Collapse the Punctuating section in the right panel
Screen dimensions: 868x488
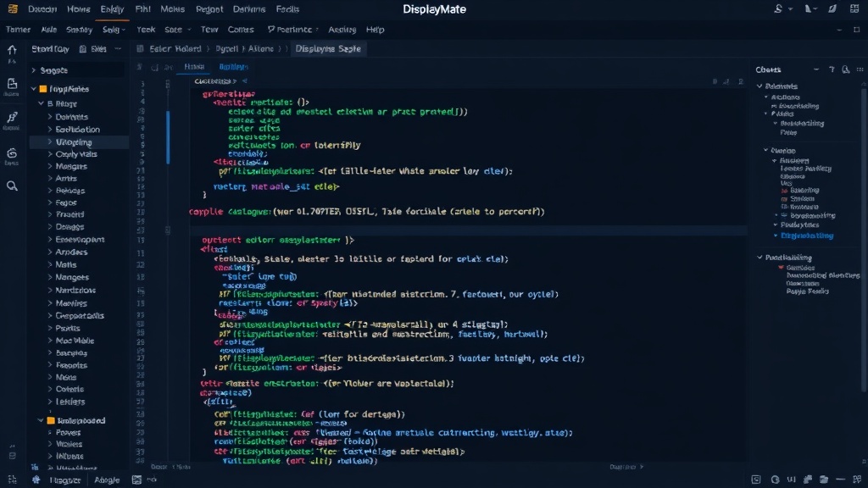pos(759,258)
